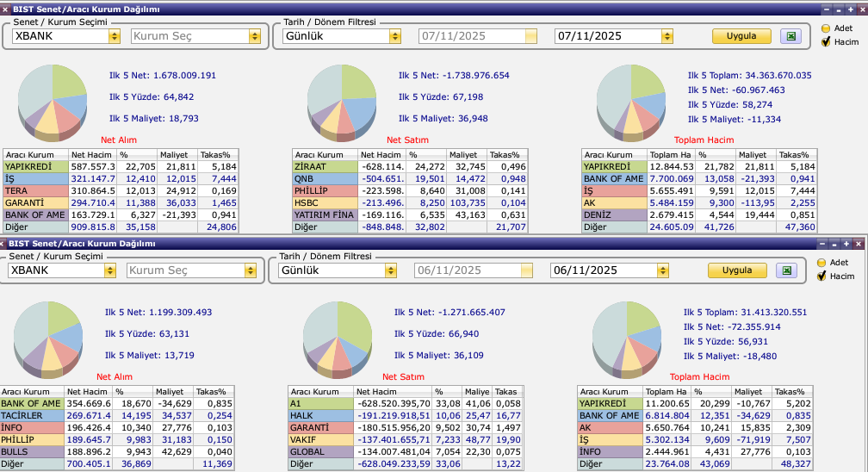
Task: Export the 06/11/2025 panel data to Excel
Action: point(786,270)
